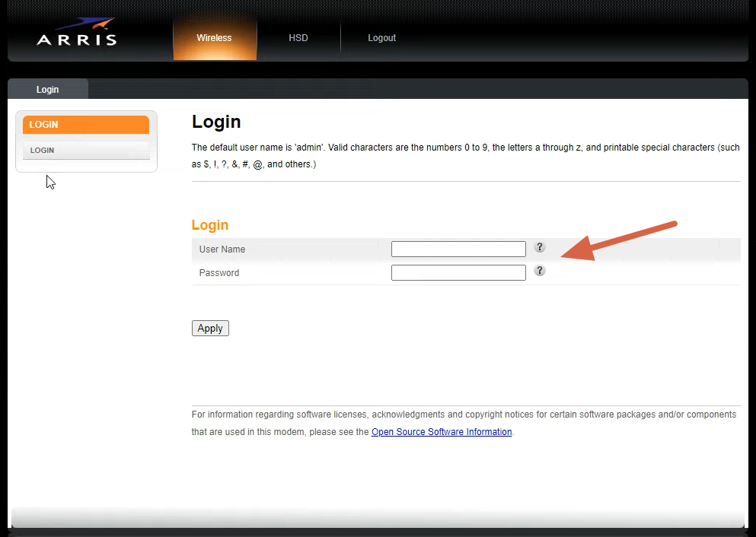Open the Logout tab
The width and height of the screenshot is (756, 537).
pyautogui.click(x=381, y=37)
